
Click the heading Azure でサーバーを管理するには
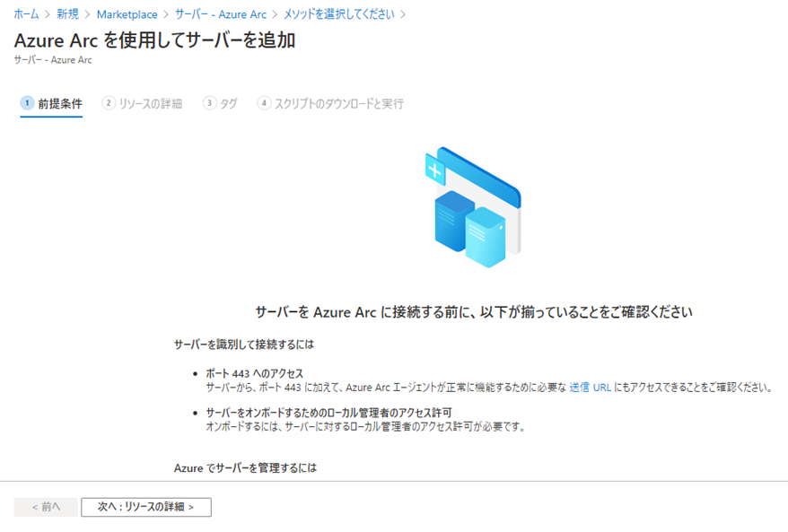pos(245,468)
